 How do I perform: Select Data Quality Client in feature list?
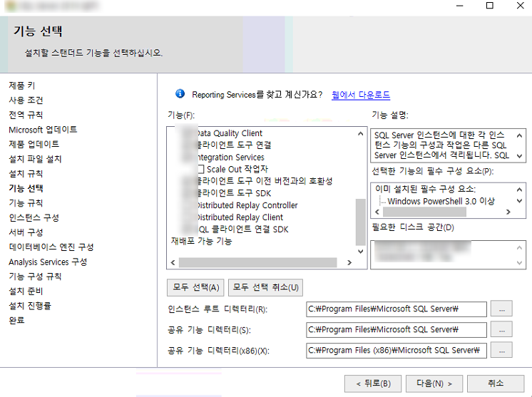tap(230, 133)
